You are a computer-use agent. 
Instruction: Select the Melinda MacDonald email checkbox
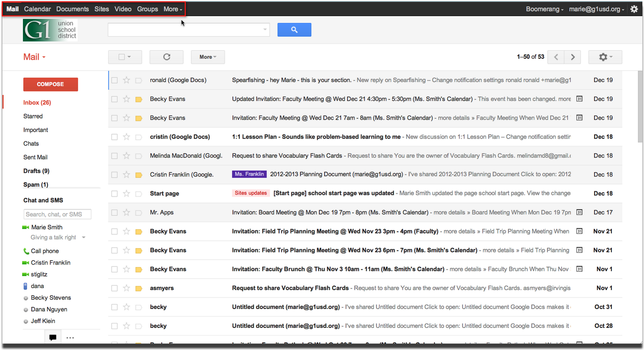(114, 156)
